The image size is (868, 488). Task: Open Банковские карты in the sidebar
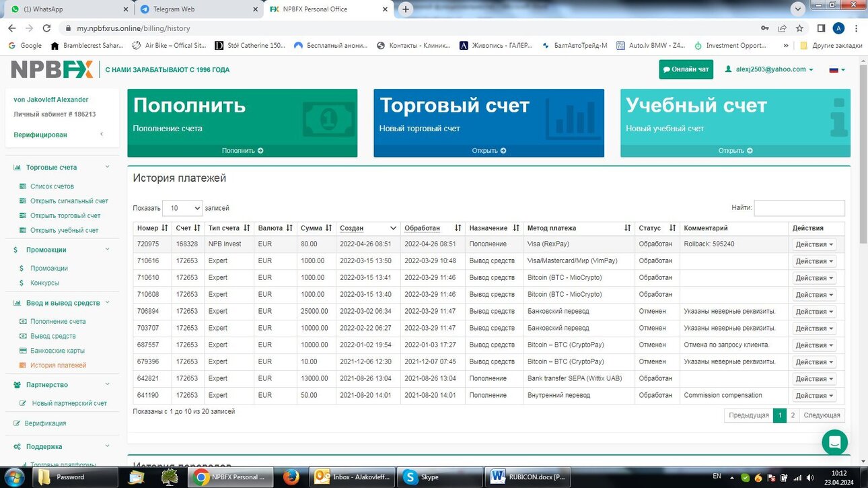57,351
